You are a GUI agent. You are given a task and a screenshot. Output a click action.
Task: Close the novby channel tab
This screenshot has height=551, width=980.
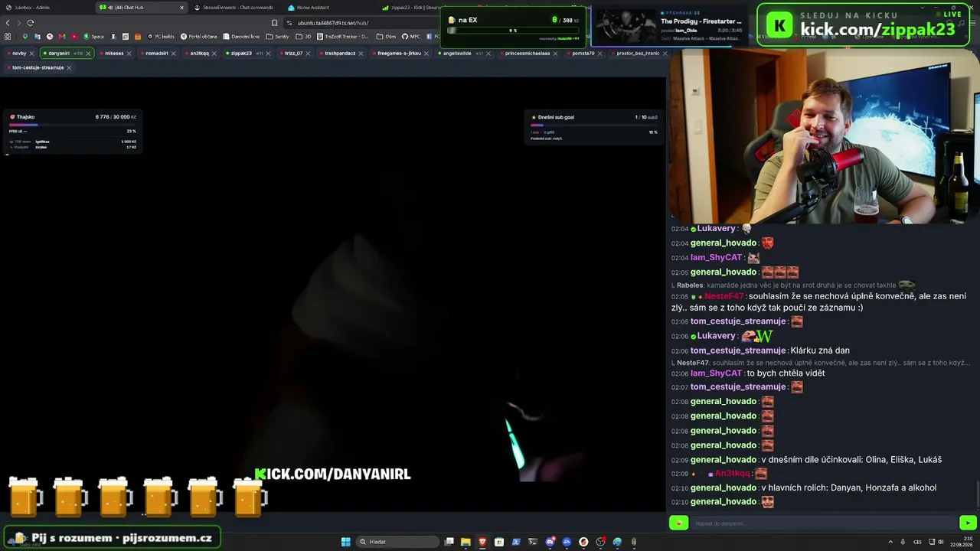point(32,54)
